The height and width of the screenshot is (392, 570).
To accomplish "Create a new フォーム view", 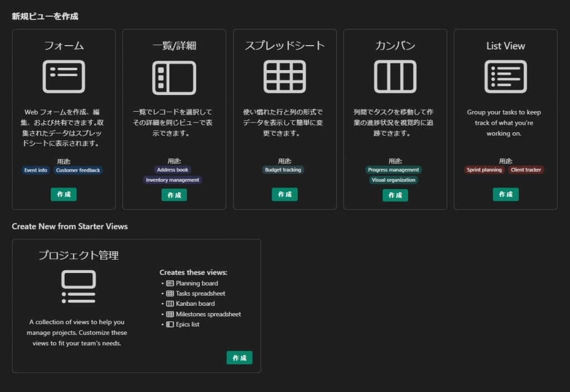I will pyautogui.click(x=63, y=195).
